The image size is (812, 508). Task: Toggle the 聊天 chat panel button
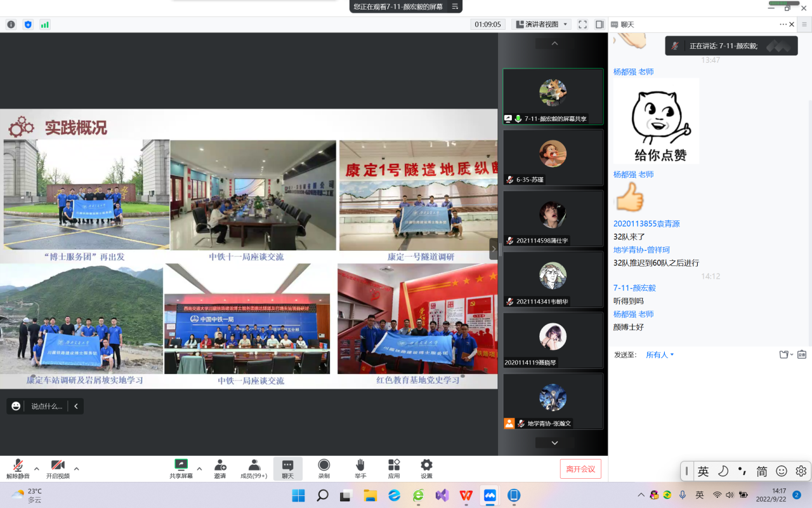pyautogui.click(x=287, y=468)
